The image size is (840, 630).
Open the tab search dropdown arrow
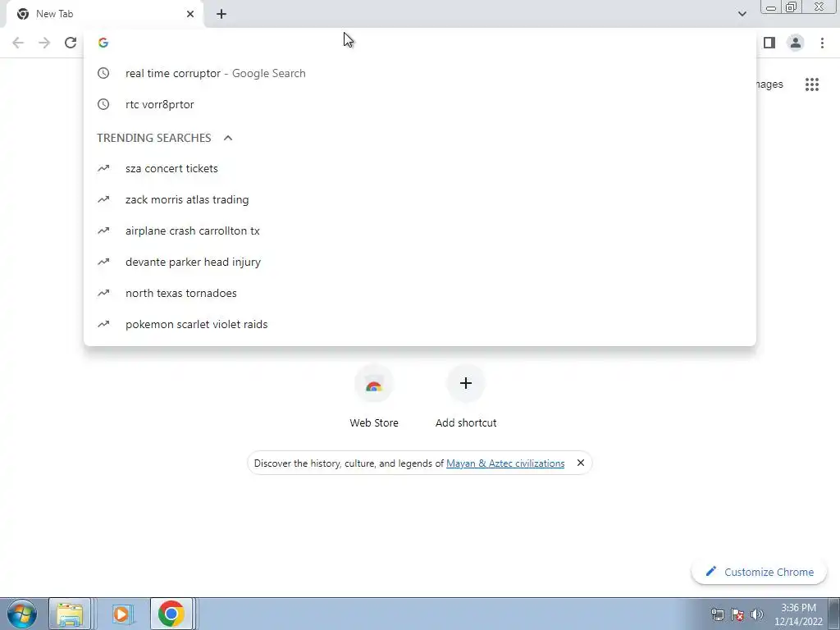[x=742, y=14]
